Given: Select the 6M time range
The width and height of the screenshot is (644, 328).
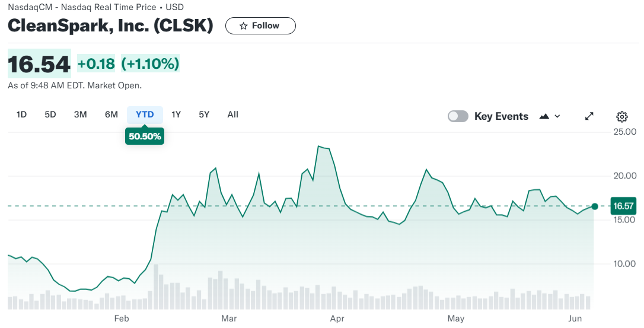Looking at the screenshot, I should (111, 114).
